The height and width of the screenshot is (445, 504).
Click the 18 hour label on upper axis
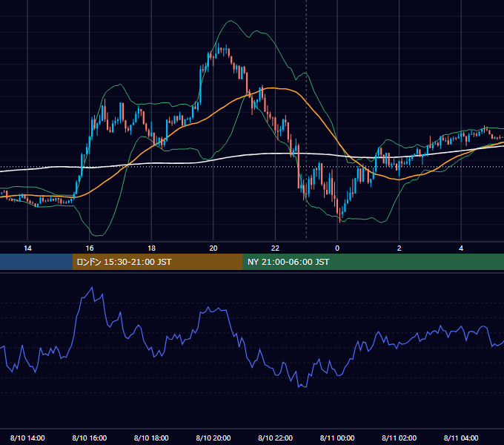point(151,248)
